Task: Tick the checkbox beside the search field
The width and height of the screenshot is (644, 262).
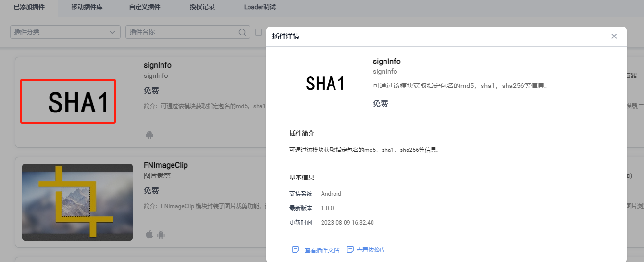Action: click(x=259, y=32)
